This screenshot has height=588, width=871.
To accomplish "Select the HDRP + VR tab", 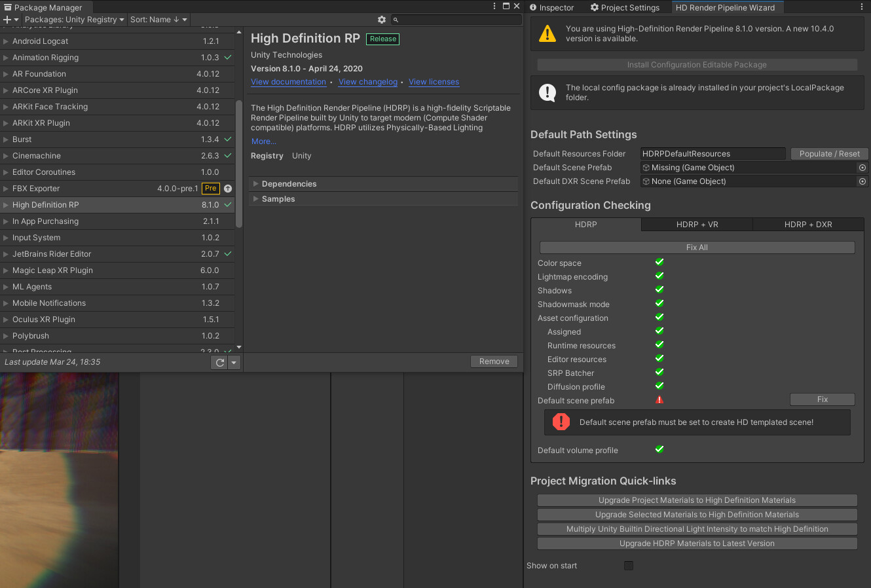I will pyautogui.click(x=697, y=225).
